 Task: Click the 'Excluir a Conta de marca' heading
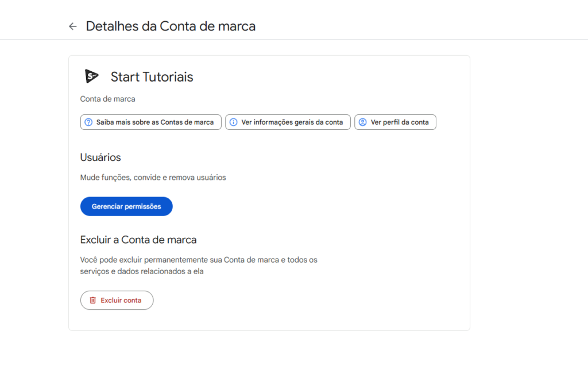(138, 240)
